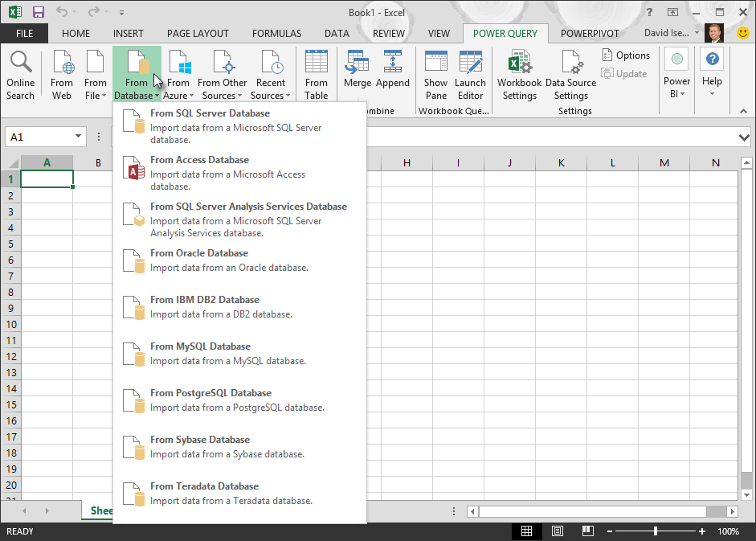
Task: Open Customize Quick Access Toolbar dropdown
Action: tap(121, 13)
